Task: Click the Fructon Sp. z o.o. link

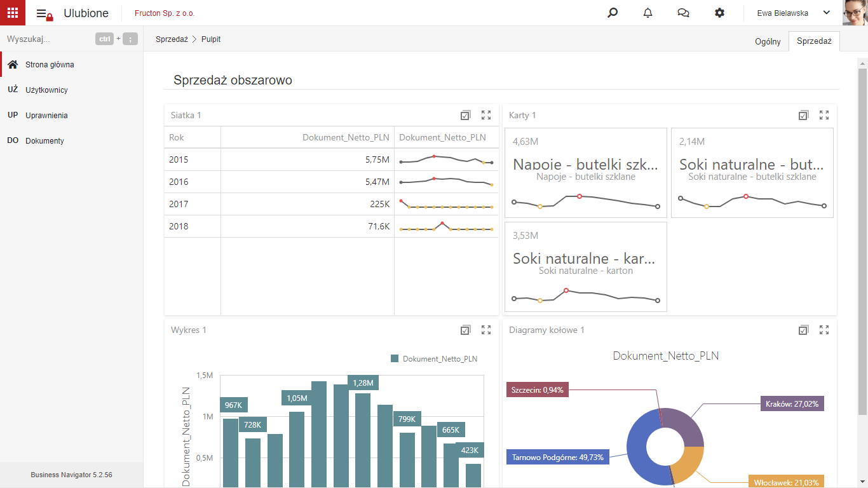Action: click(x=165, y=13)
